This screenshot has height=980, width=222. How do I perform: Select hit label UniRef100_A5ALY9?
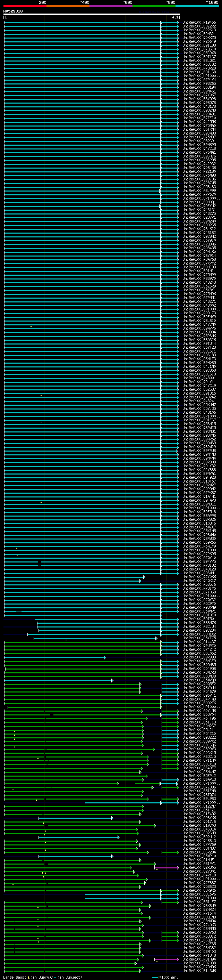pos(199,546)
